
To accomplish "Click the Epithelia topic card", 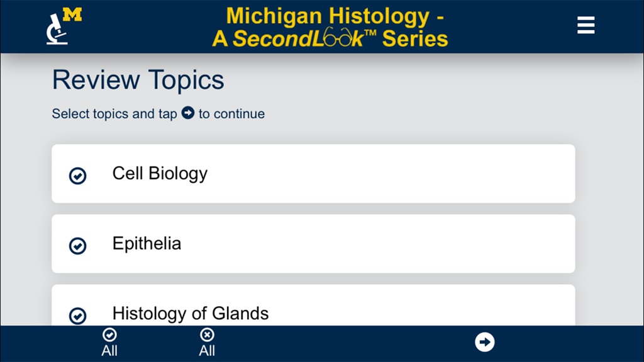I will point(313,243).
